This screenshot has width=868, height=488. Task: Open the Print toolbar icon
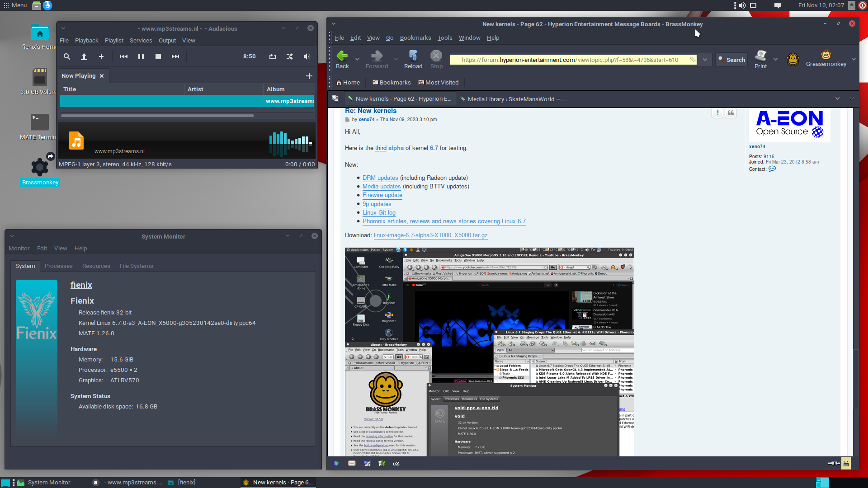pyautogui.click(x=760, y=60)
